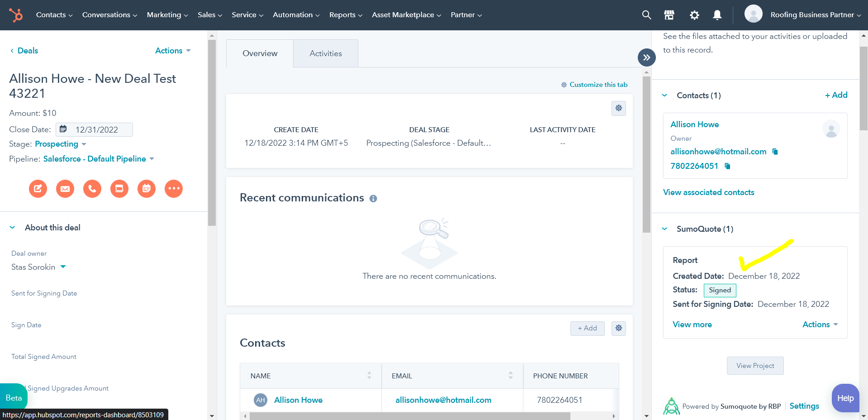Open View associated contacts link

pos(708,192)
